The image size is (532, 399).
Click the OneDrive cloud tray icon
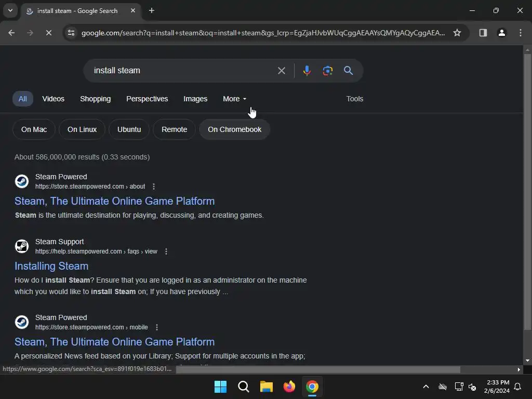[x=443, y=387]
